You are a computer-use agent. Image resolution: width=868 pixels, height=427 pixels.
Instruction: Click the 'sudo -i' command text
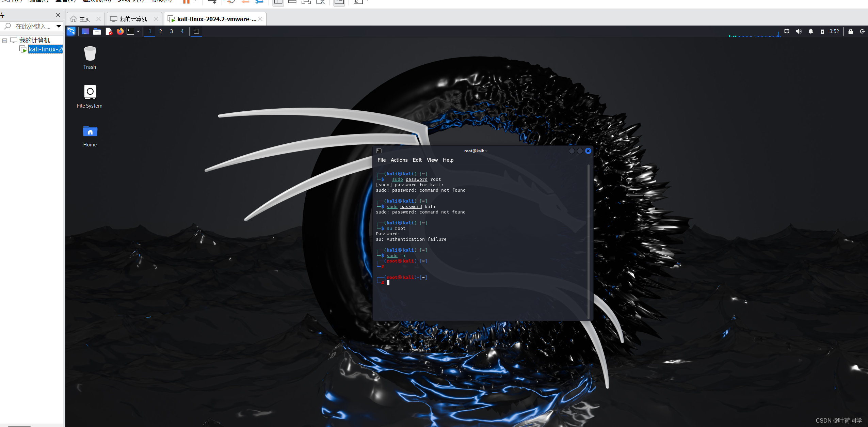[x=396, y=256]
